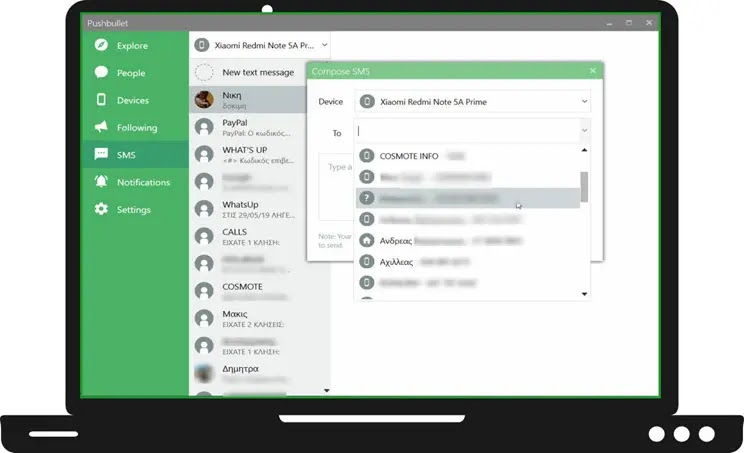
Task: Click the home icon beside Ανδρεας
Action: [366, 240]
